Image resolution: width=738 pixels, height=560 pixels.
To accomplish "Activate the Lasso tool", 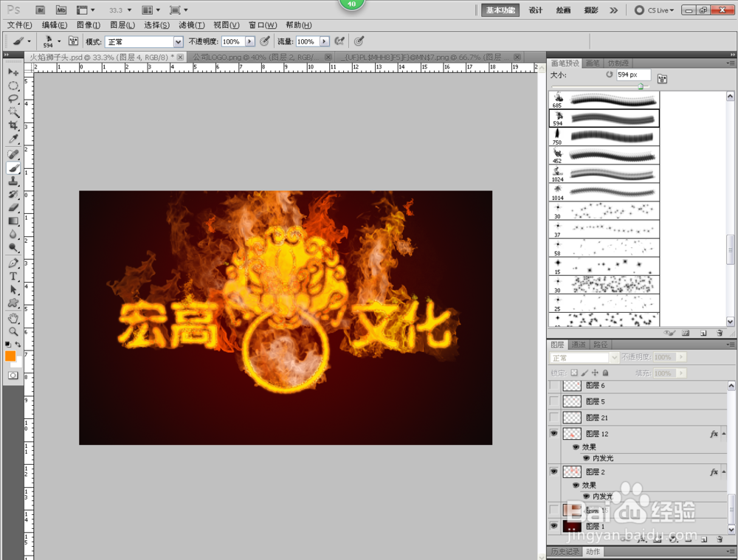I will coord(13,99).
